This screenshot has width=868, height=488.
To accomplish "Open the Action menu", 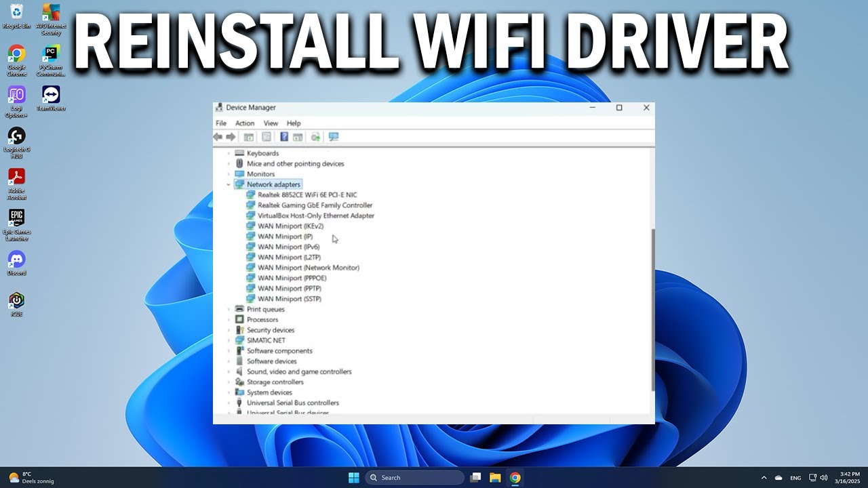I will (245, 123).
